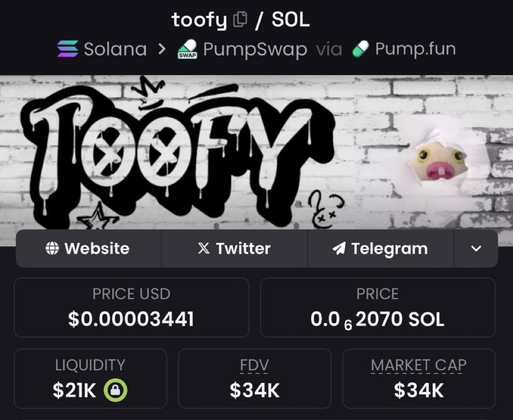Click the PumpSwap logo icon
The width and height of the screenshot is (513, 420).
tap(188, 49)
